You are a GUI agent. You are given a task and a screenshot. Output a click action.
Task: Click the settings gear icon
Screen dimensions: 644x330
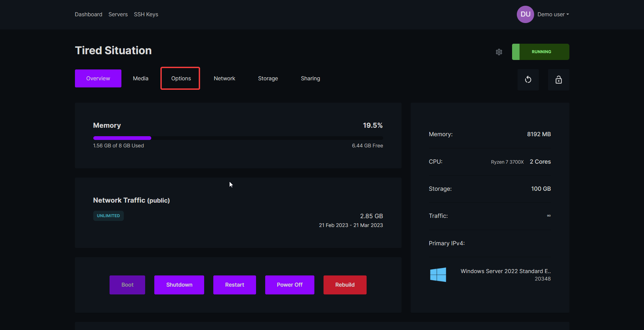[499, 52]
